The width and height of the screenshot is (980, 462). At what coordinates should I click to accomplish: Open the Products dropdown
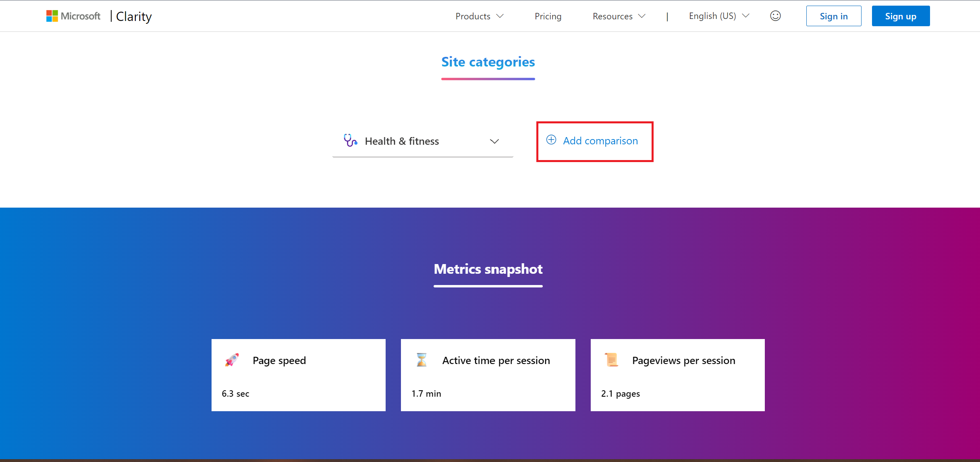coord(479,16)
